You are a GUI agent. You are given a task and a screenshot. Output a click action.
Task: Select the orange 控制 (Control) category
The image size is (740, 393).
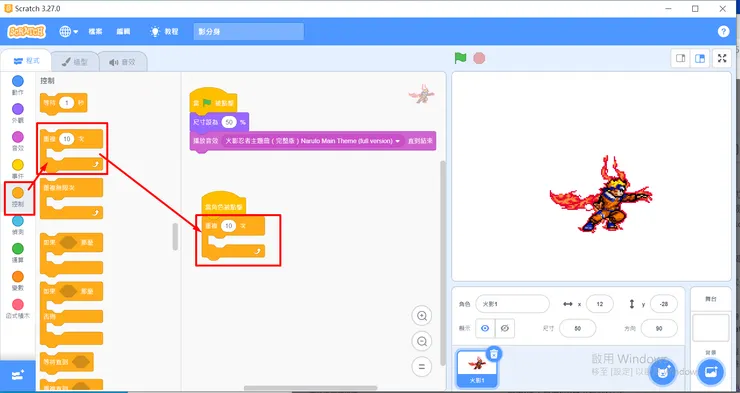pyautogui.click(x=17, y=197)
